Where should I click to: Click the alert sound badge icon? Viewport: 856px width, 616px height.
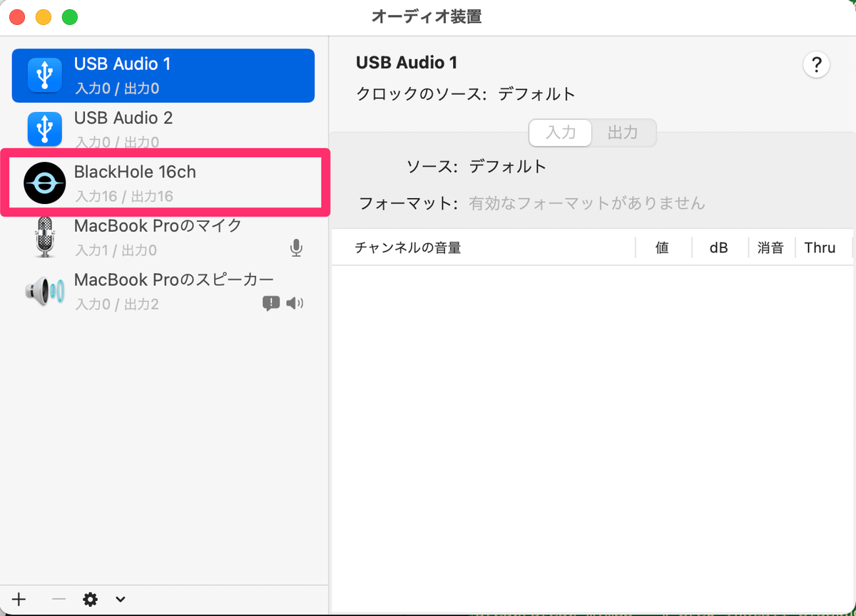tap(271, 304)
